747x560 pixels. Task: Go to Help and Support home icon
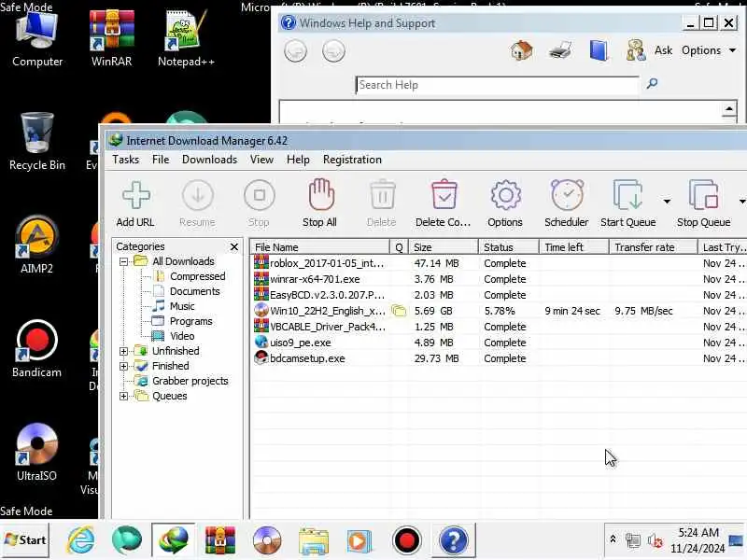point(521,50)
